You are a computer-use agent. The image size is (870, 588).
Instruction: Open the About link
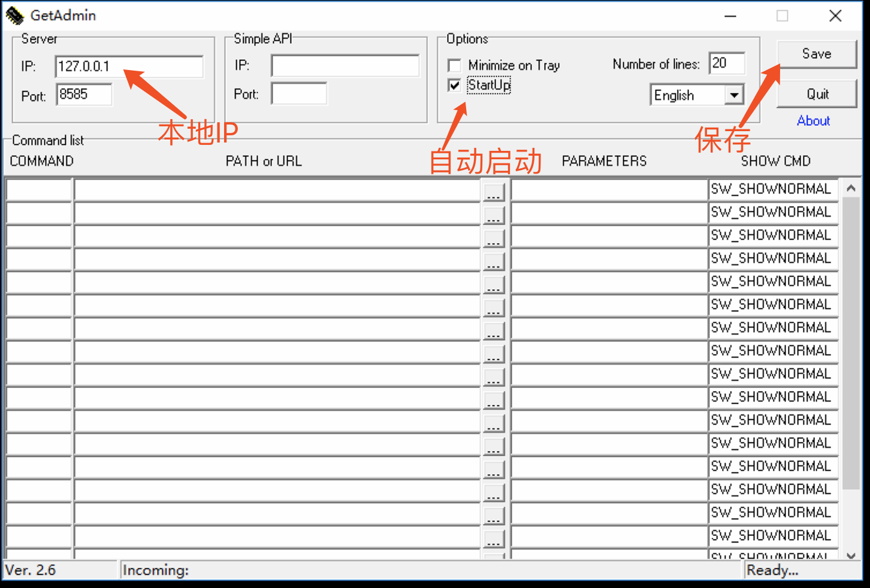[813, 121]
